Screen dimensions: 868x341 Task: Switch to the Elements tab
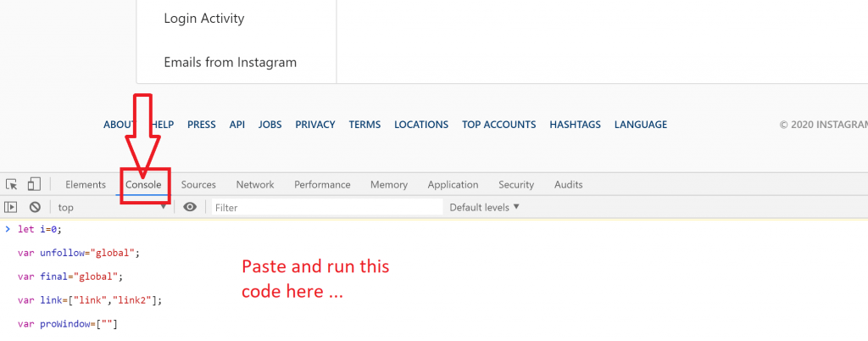coord(86,184)
